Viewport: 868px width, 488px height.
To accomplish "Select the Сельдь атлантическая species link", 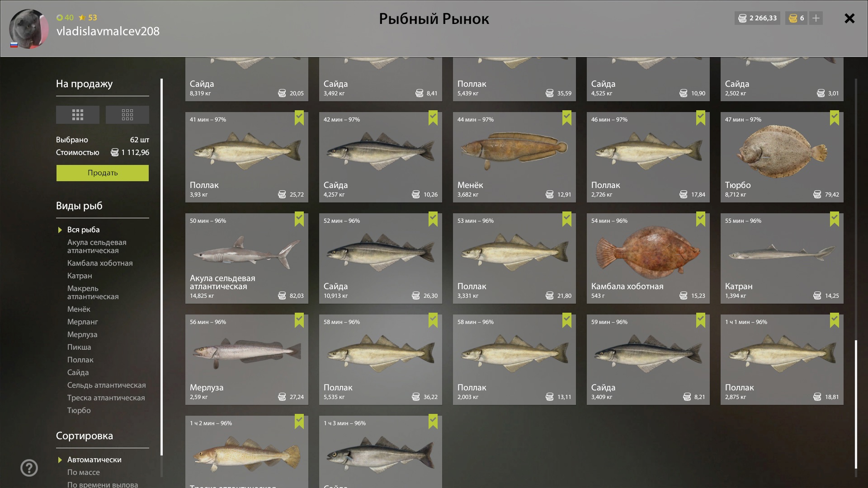I will point(106,385).
